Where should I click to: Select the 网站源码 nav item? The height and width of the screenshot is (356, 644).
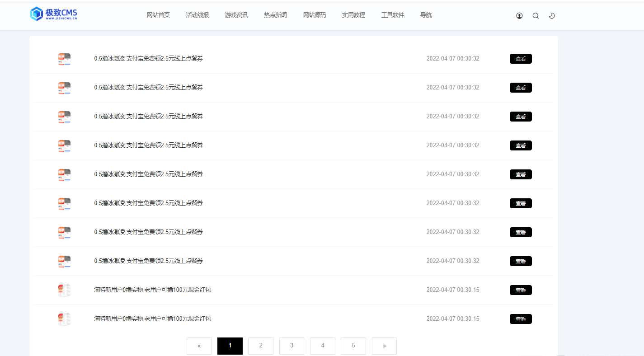coord(315,15)
